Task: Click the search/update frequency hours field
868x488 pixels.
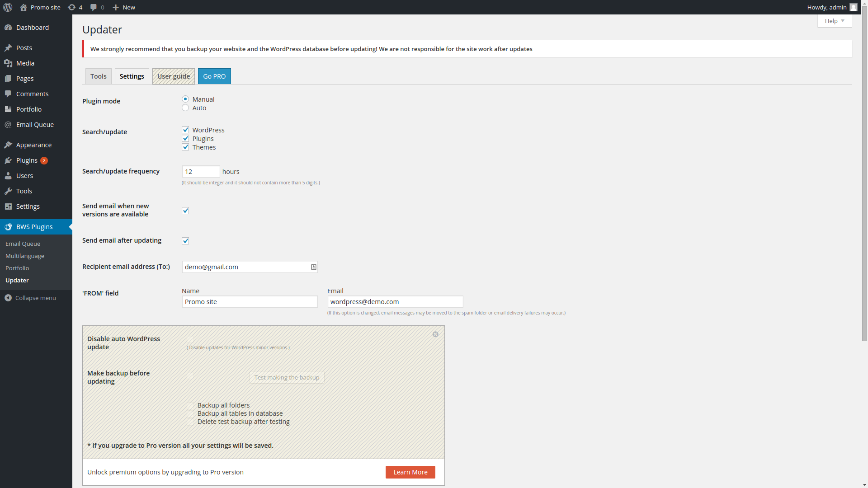Action: point(201,172)
